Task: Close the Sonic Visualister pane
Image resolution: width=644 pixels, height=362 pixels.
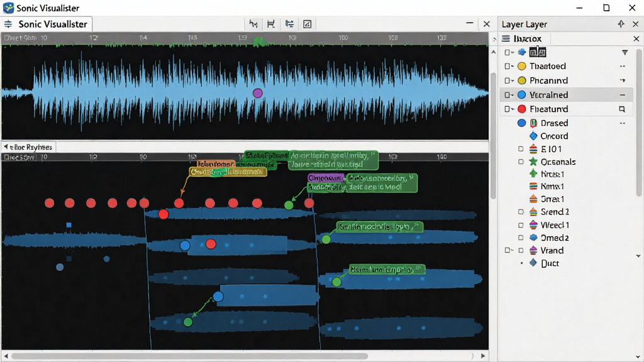Action: (487, 25)
